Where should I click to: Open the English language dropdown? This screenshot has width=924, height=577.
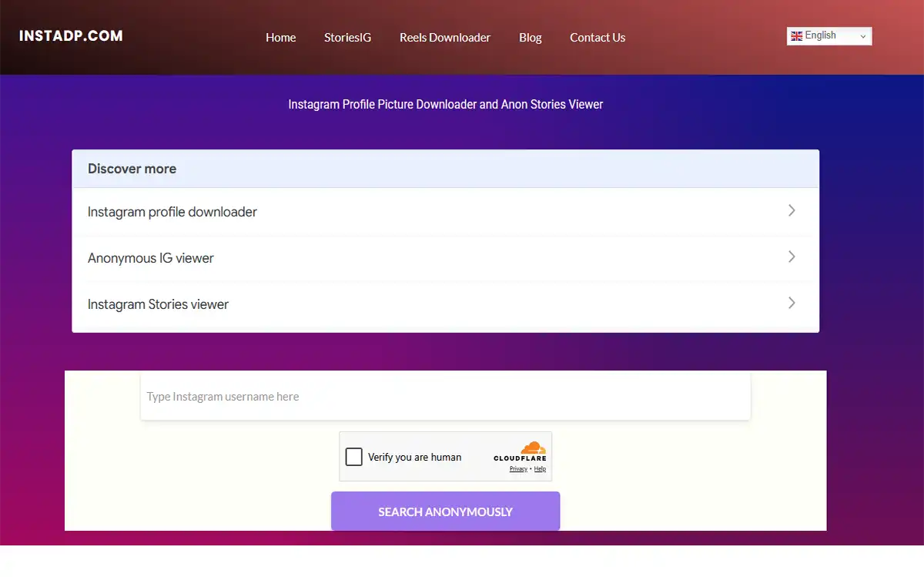pyautogui.click(x=829, y=36)
